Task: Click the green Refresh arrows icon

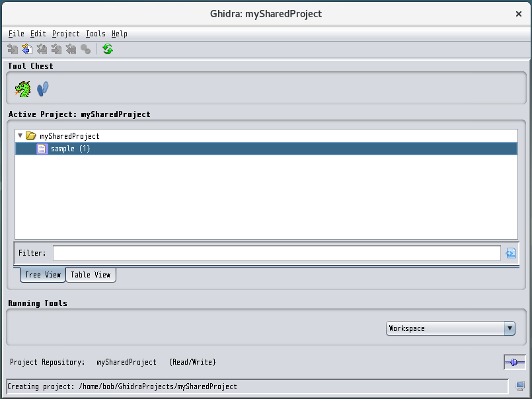Action: coord(108,50)
